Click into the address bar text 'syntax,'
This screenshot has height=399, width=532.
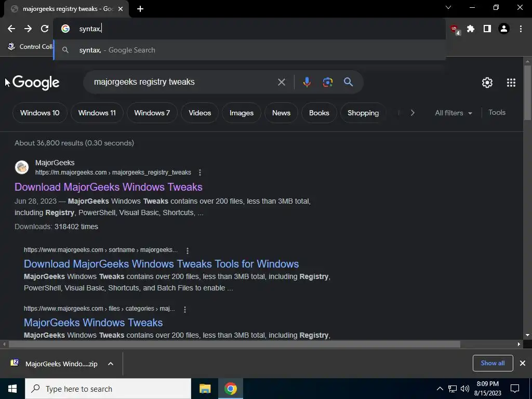90,29
